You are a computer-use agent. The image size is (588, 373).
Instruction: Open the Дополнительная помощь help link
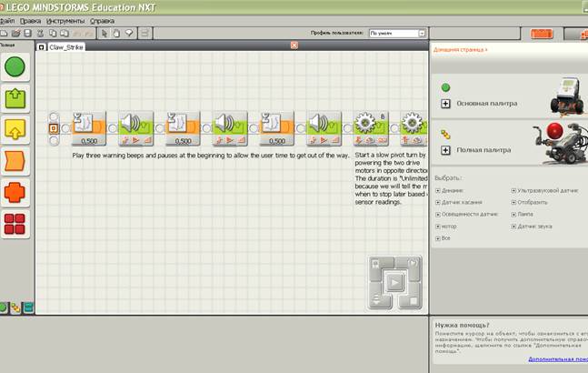point(558,359)
